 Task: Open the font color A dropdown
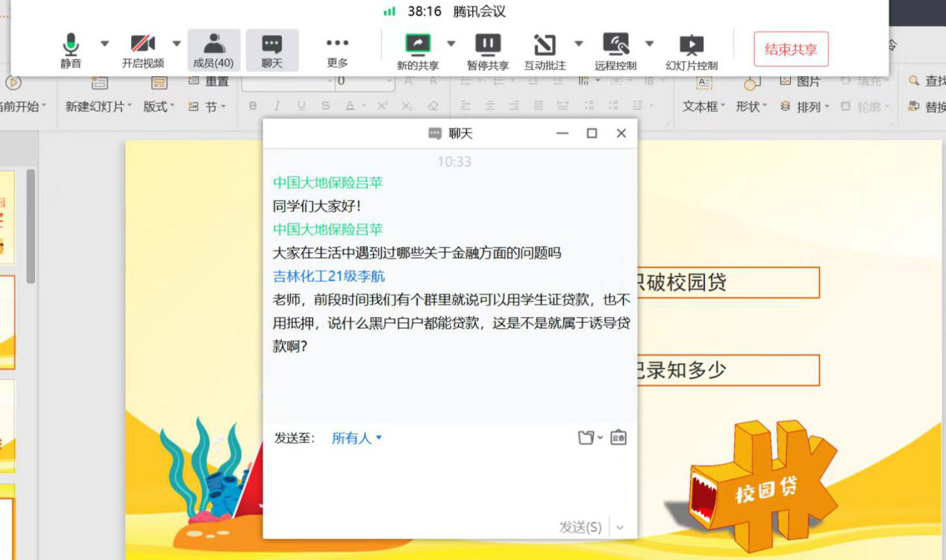(x=354, y=107)
